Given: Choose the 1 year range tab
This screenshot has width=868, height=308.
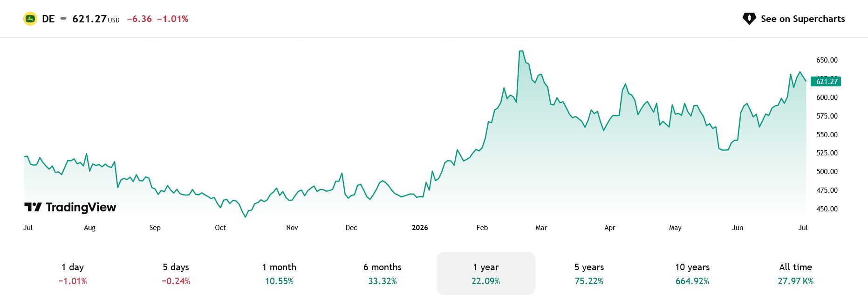Looking at the screenshot, I should point(486,273).
